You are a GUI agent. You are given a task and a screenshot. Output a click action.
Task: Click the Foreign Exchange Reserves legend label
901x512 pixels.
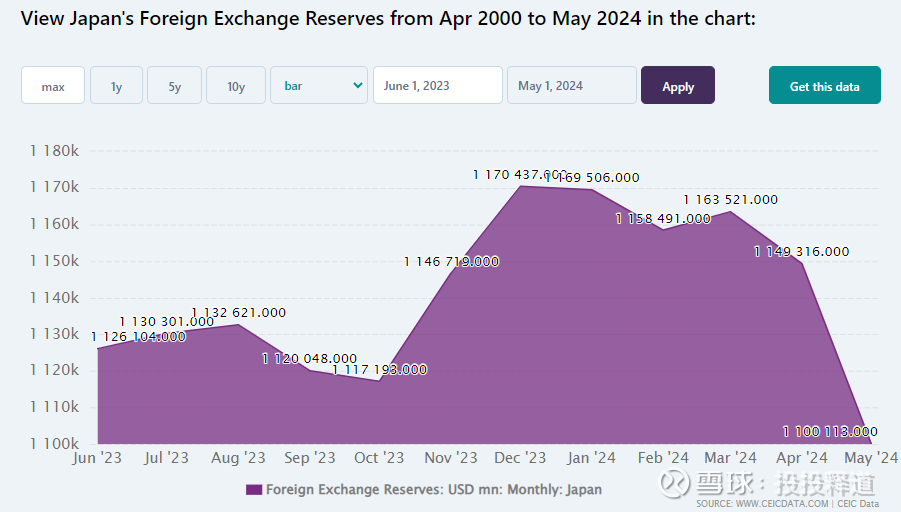(434, 490)
